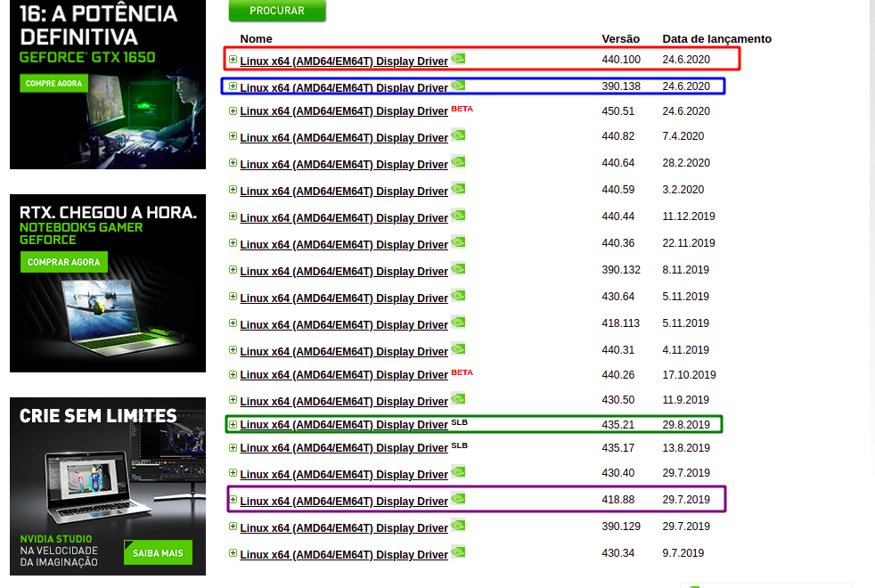Open driver link for version 440.59
875x588 pixels.
(343, 192)
